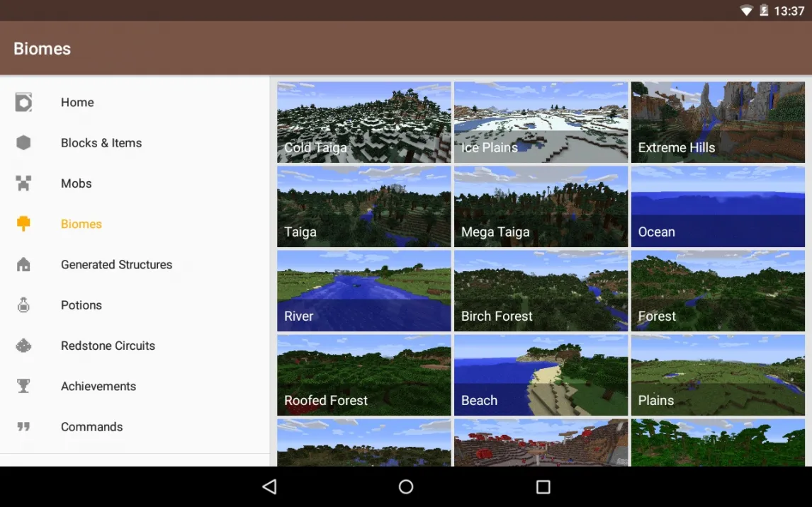The width and height of the screenshot is (812, 507).
Task: Tap the River biome tile
Action: tap(363, 290)
